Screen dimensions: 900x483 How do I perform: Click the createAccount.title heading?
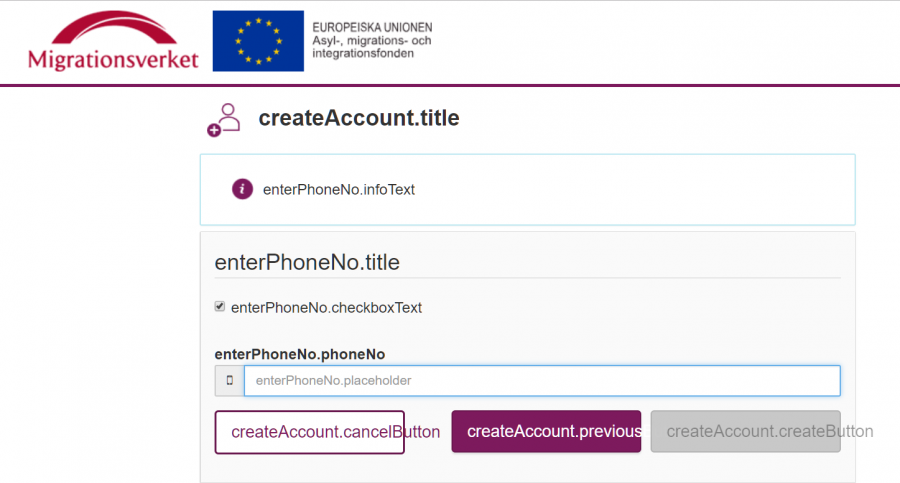point(359,118)
